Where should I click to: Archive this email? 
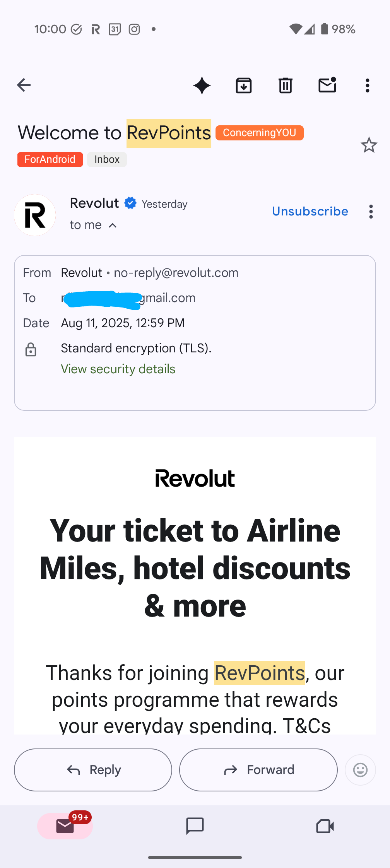pos(244,85)
